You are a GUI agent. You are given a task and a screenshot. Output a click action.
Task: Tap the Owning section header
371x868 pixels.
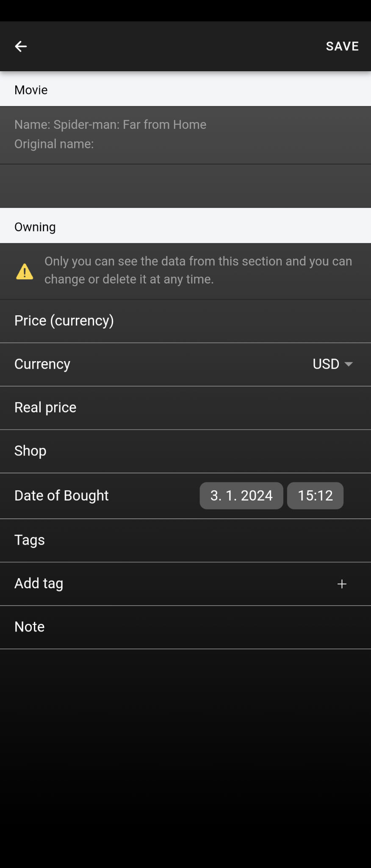click(x=35, y=227)
